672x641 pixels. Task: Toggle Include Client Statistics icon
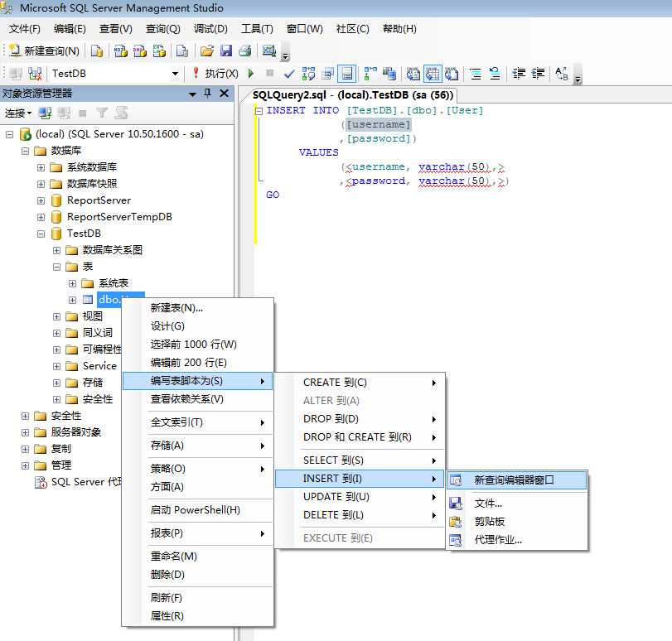click(389, 74)
